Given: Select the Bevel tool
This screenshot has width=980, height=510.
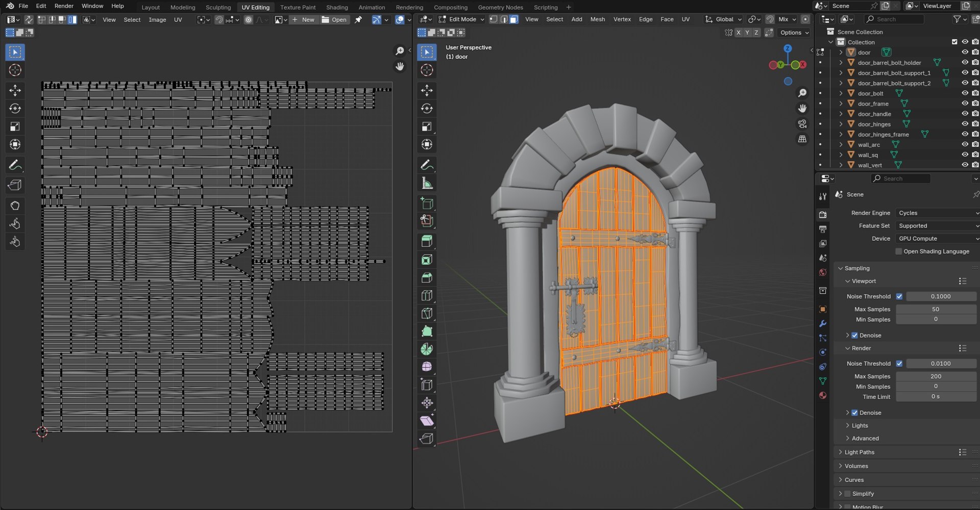Looking at the screenshot, I should (427, 277).
